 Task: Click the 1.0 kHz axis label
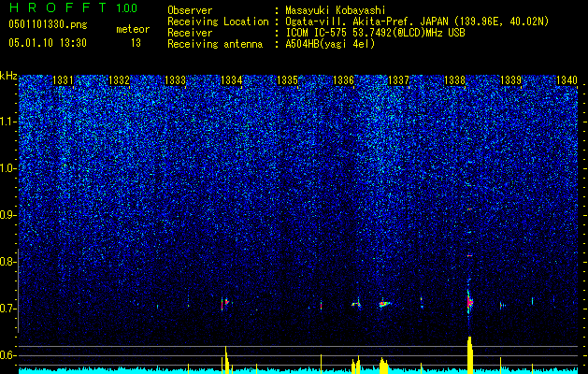pyautogui.click(x=7, y=168)
